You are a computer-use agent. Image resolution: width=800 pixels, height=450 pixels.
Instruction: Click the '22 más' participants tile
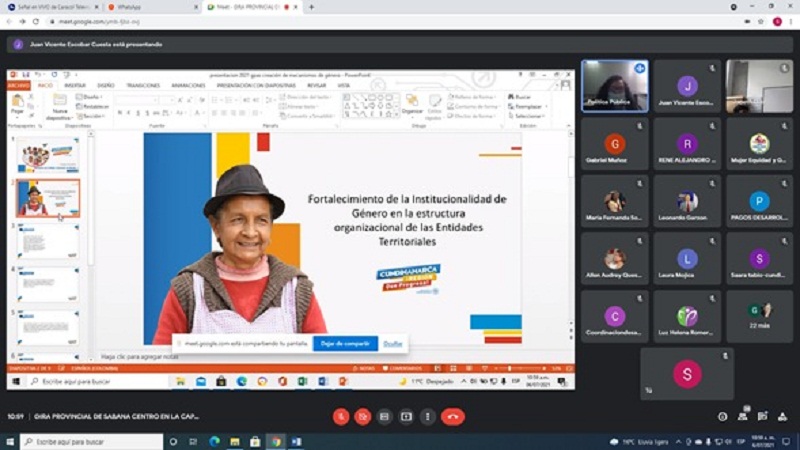(759, 317)
